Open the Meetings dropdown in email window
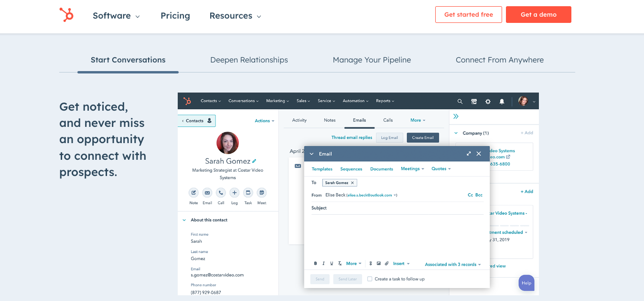This screenshot has width=644, height=301. pos(412,169)
